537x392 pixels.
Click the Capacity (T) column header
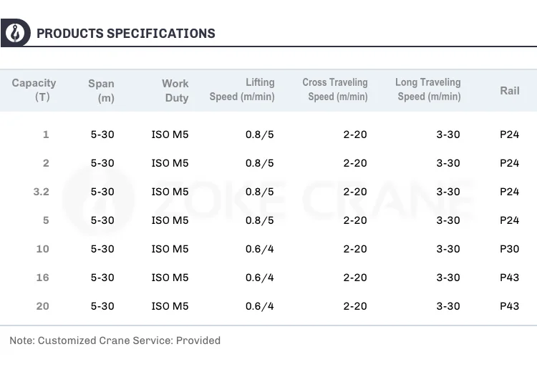(34, 90)
